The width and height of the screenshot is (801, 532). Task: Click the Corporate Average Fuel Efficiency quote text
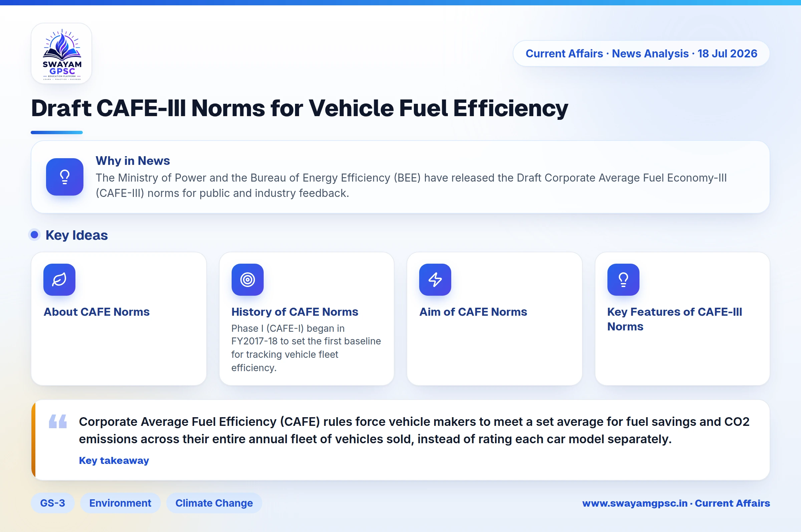point(414,430)
